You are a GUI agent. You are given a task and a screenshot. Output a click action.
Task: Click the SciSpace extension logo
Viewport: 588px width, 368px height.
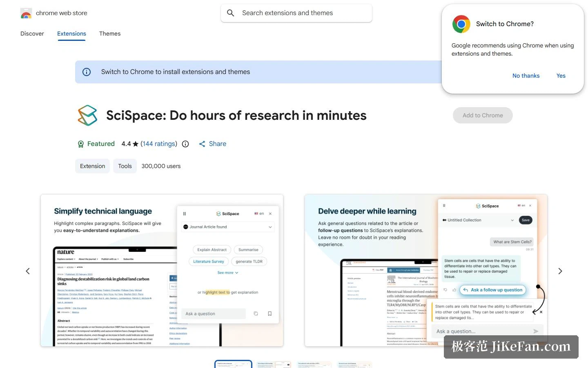[x=87, y=115]
